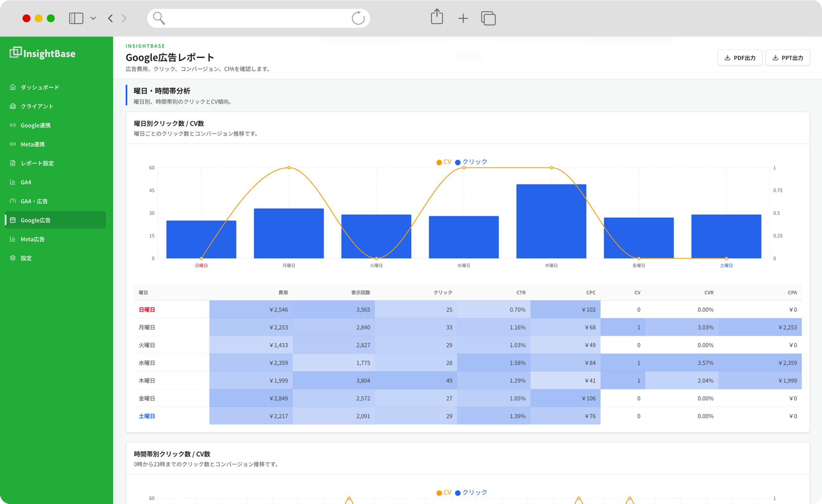This screenshot has width=822, height=504.
Task: Show the tab overview icon
Action: 488,18
